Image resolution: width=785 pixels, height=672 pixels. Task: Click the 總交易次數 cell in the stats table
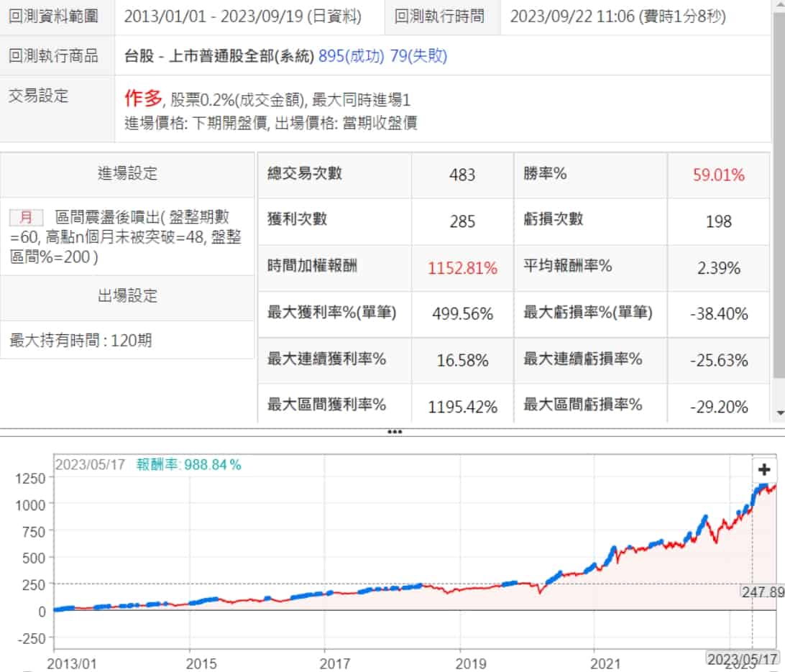[305, 173]
